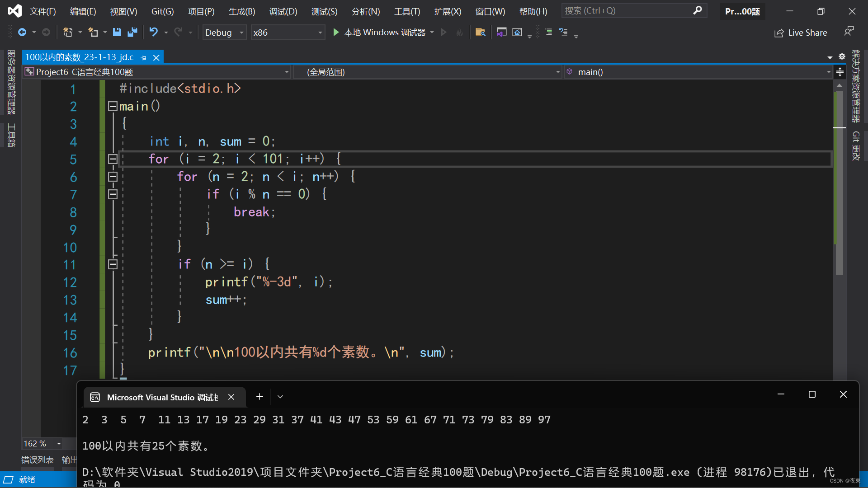Open the x86 platform dropdown
Screen dimensions: 868x488
click(320, 32)
